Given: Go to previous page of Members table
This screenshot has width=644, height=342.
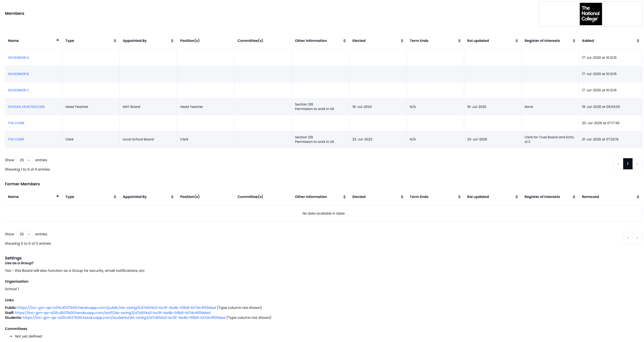Looking at the screenshot, I should pyautogui.click(x=618, y=164).
